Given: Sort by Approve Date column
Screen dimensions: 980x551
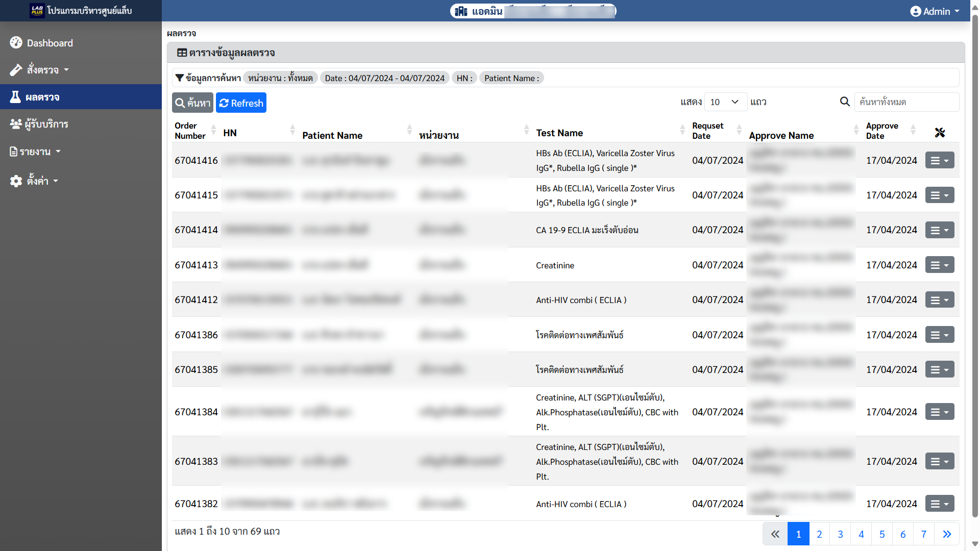Looking at the screenshot, I should [x=891, y=131].
